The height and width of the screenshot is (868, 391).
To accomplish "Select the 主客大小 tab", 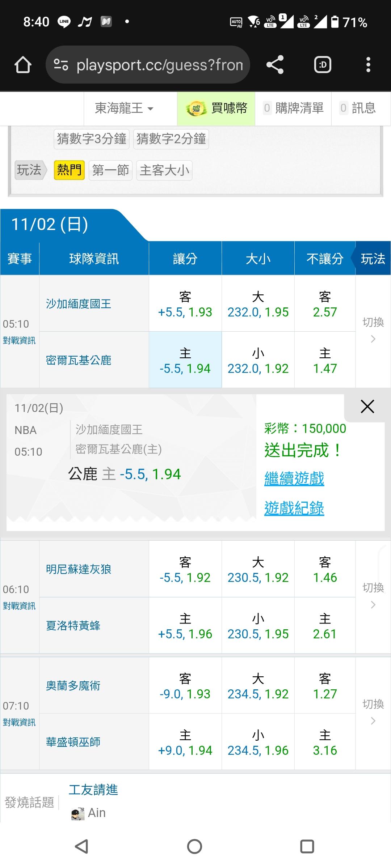I will (x=164, y=170).
